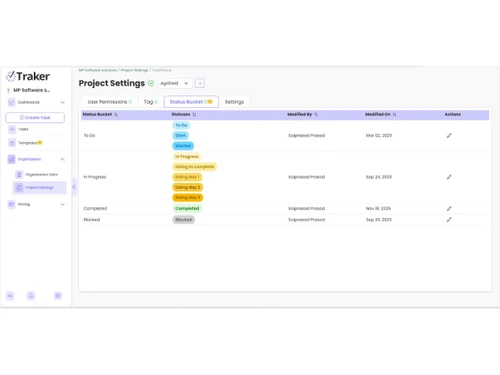The width and height of the screenshot is (500, 375).
Task: Click the Mar 02 modified date
Action: (379, 136)
